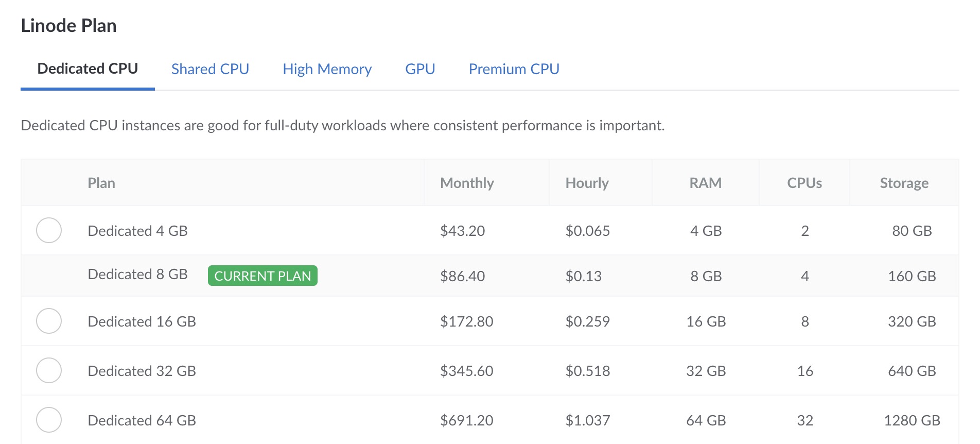
Task: Click the Plan column header
Action: [x=101, y=183]
